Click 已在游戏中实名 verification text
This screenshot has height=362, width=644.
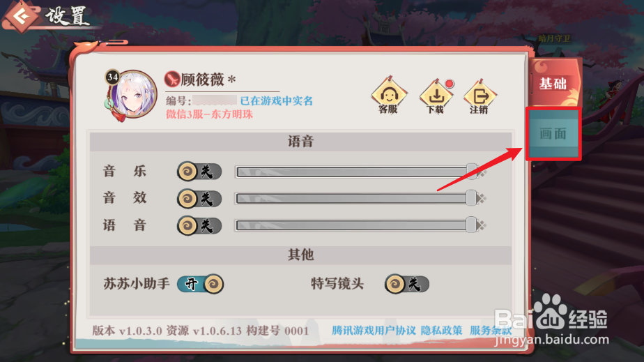point(277,100)
